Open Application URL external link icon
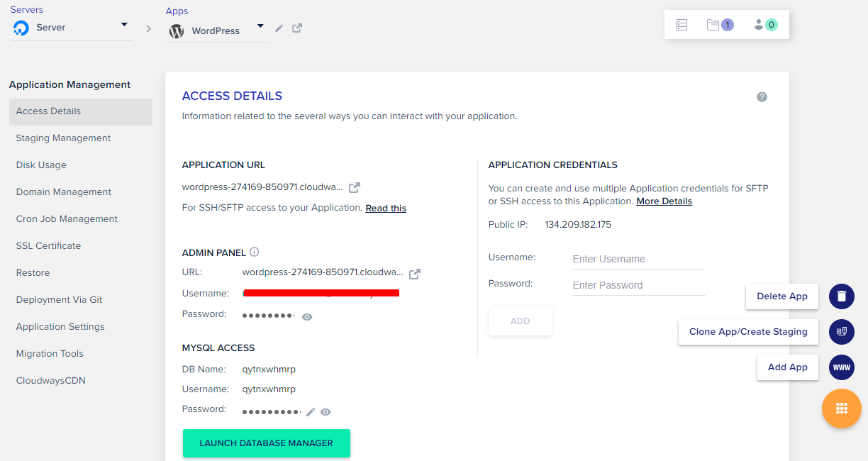 (x=355, y=188)
